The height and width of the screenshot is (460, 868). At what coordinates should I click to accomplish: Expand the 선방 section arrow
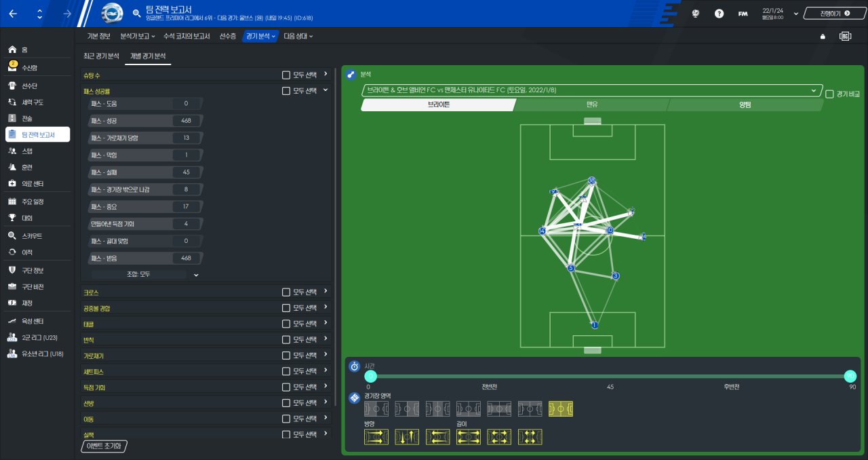(x=325, y=403)
